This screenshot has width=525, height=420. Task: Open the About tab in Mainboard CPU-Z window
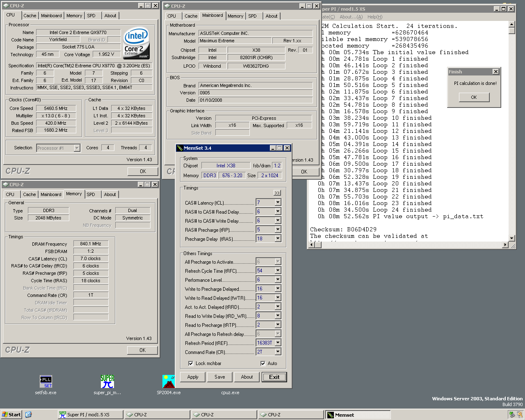[272, 16]
